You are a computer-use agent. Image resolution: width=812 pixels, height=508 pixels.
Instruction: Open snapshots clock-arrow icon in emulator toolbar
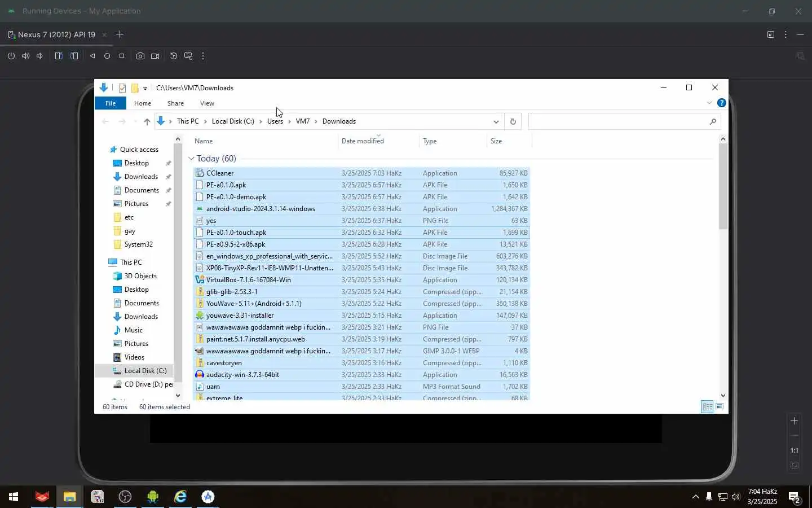coord(174,56)
